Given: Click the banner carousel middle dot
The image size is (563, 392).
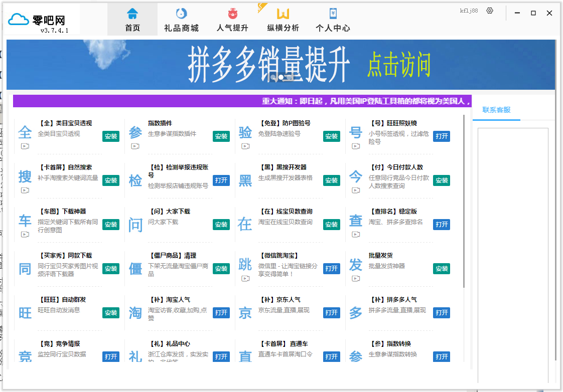Looking at the screenshot, I should 281,77.
